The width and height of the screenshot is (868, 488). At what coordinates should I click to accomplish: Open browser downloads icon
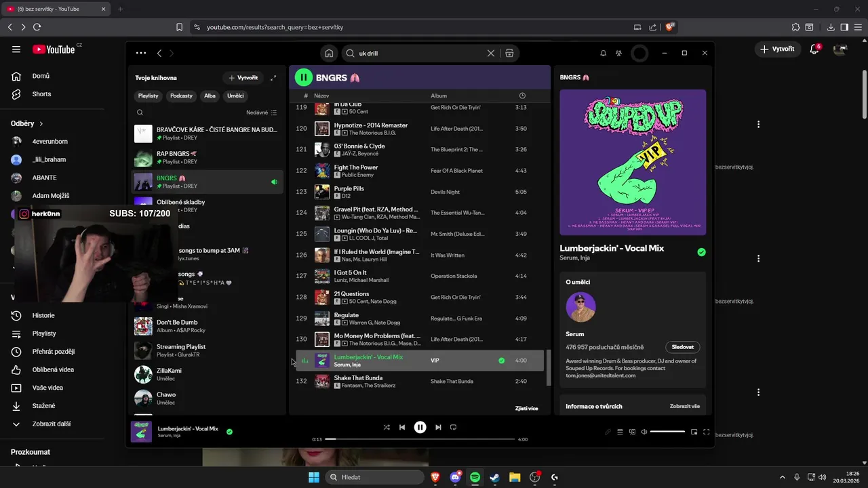pyautogui.click(x=831, y=27)
